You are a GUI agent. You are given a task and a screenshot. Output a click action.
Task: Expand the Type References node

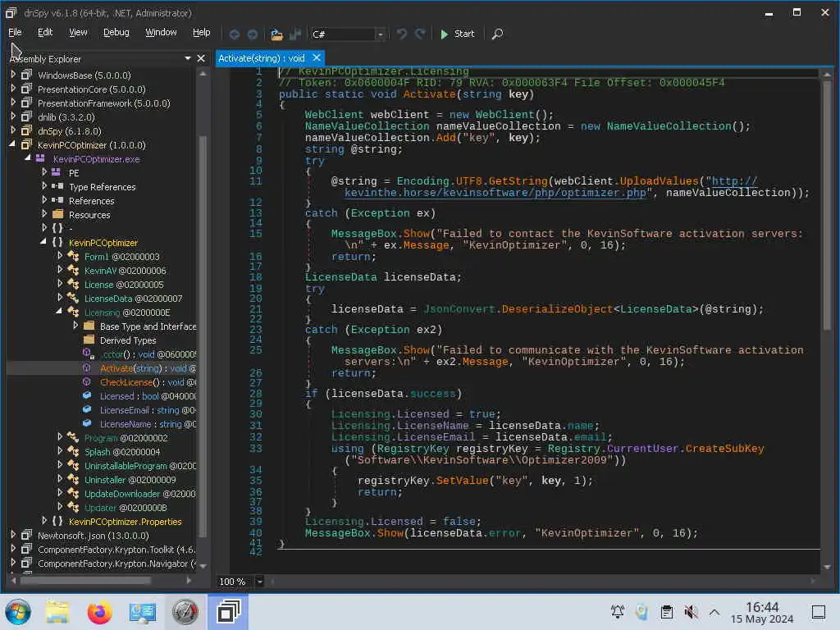44,186
